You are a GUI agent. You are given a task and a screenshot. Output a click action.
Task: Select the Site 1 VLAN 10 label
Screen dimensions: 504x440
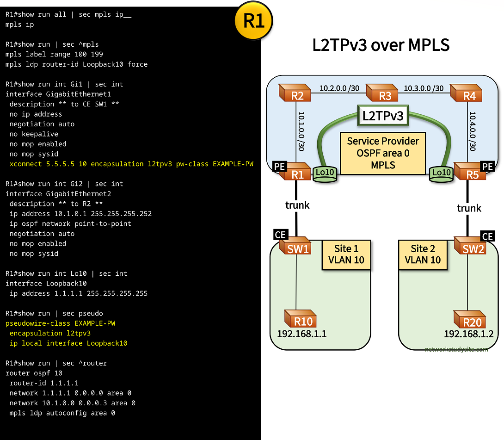coord(346,254)
